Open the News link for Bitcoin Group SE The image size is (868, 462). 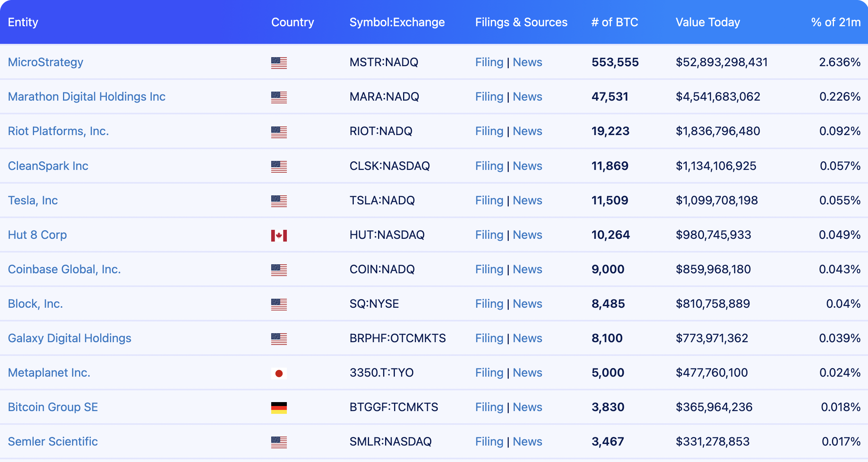coord(528,407)
